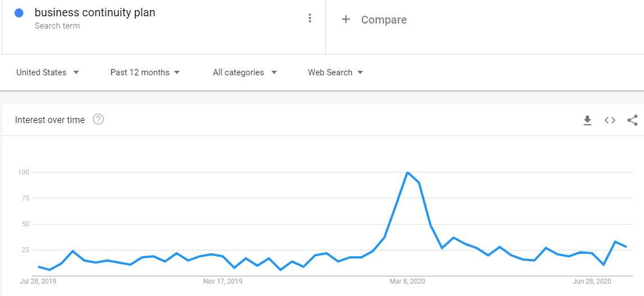Open the search term three-dot options menu
The height and width of the screenshot is (296, 644).
(x=309, y=19)
